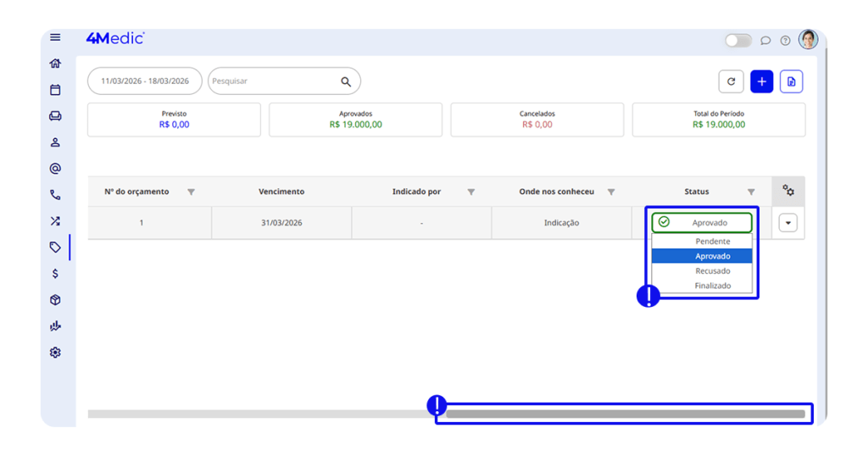868x456 pixels.
Task: Click the phone icon in sidebar
Action: coord(55,195)
